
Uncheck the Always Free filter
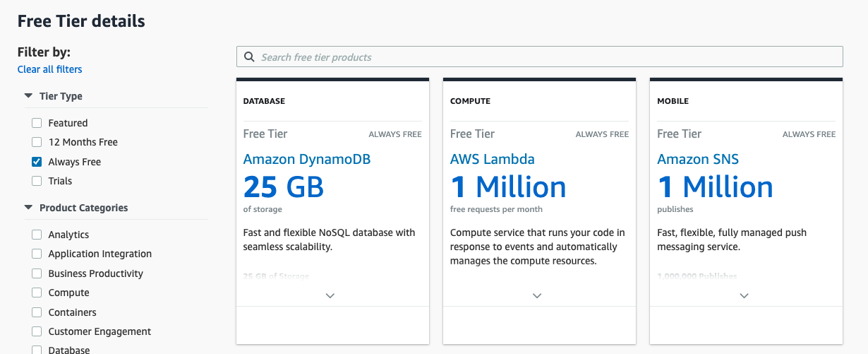pyautogui.click(x=37, y=162)
